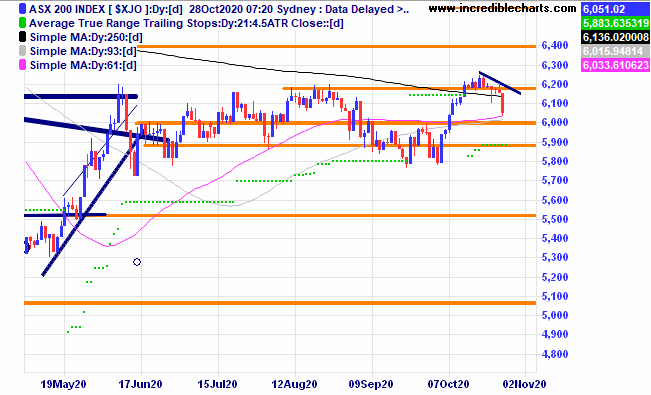Click the 6,400 price axis label
The image size is (651, 395).
pos(555,45)
